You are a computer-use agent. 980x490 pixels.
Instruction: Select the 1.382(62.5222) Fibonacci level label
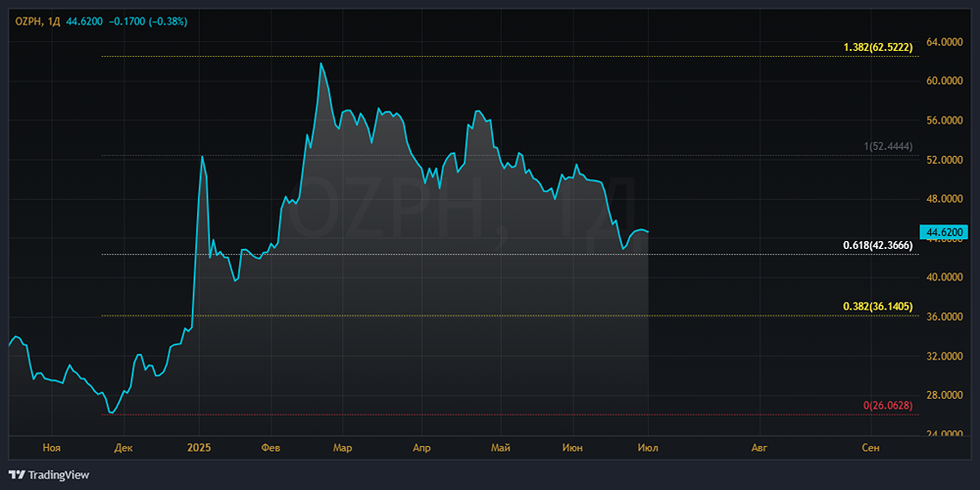(878, 47)
